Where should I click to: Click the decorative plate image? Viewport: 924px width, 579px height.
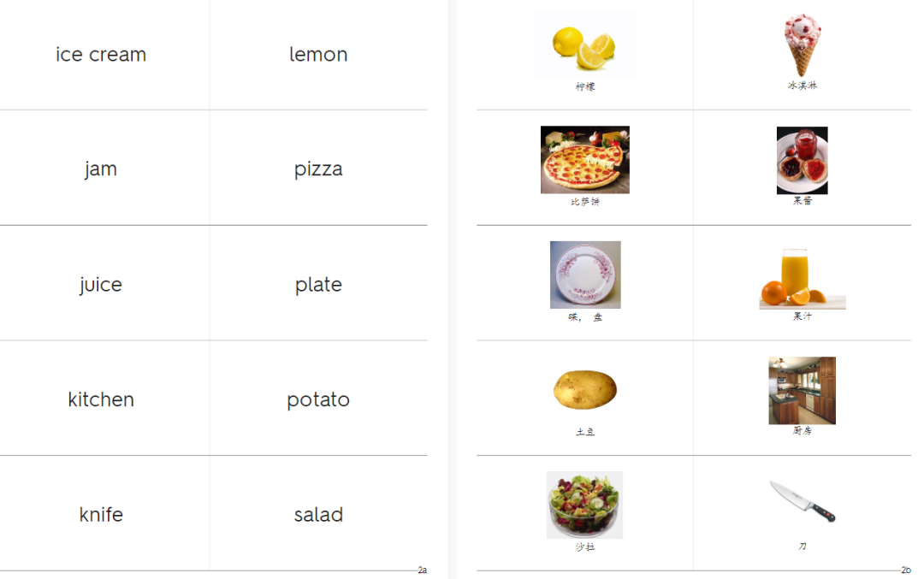tap(585, 275)
